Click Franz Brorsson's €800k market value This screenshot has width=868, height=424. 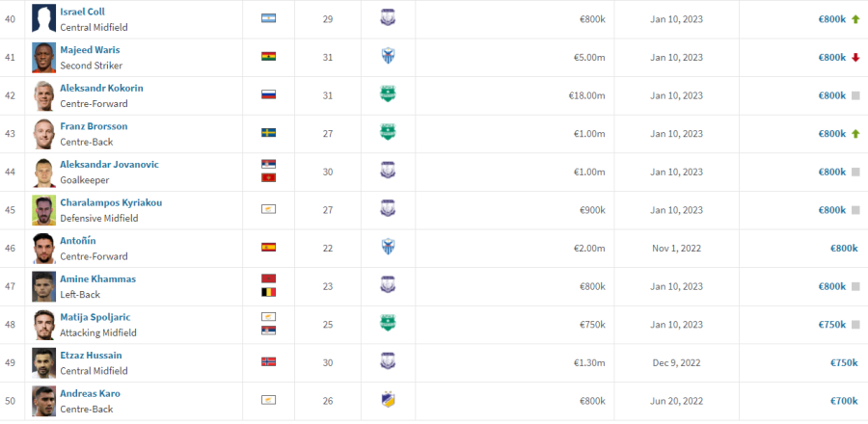click(x=832, y=133)
